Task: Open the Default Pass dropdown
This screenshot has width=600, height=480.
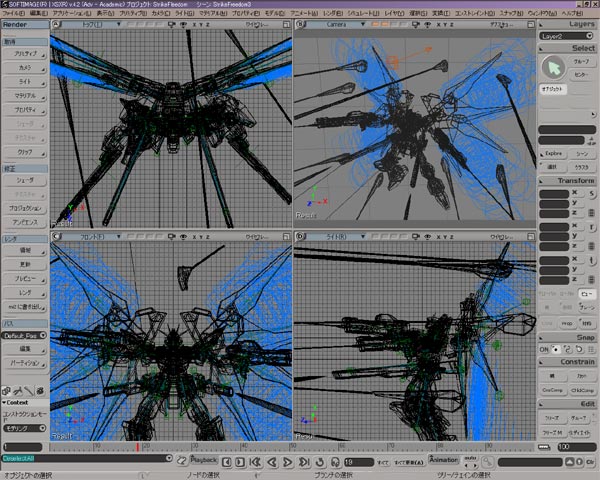Action: pyautogui.click(x=24, y=335)
